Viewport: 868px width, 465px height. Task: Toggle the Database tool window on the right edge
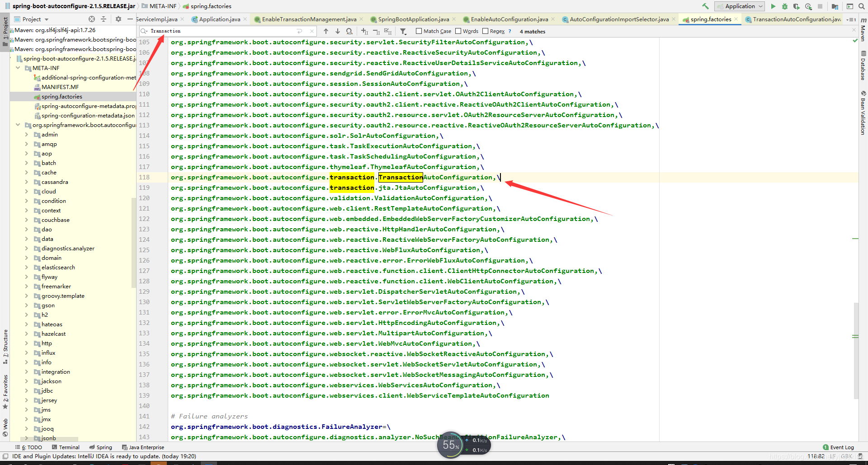tap(863, 66)
